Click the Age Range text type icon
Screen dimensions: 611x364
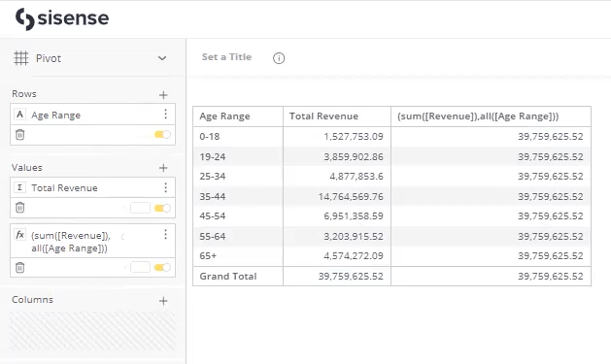pos(19,115)
